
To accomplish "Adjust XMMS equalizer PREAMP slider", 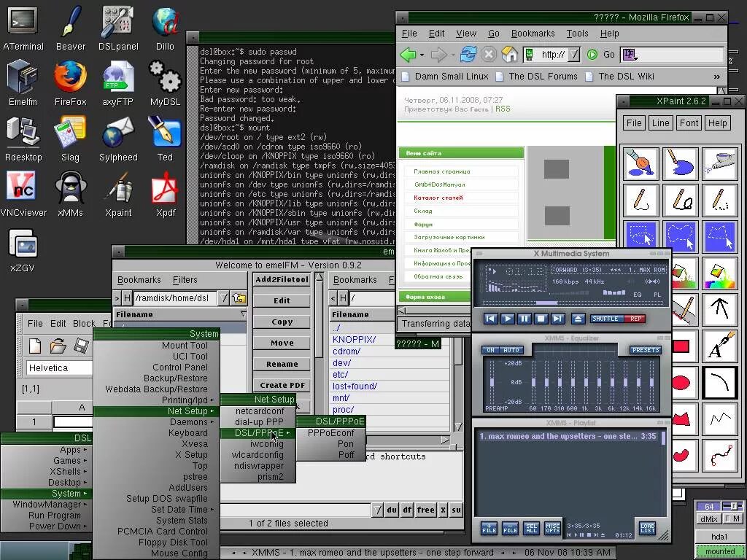I will 491,382.
